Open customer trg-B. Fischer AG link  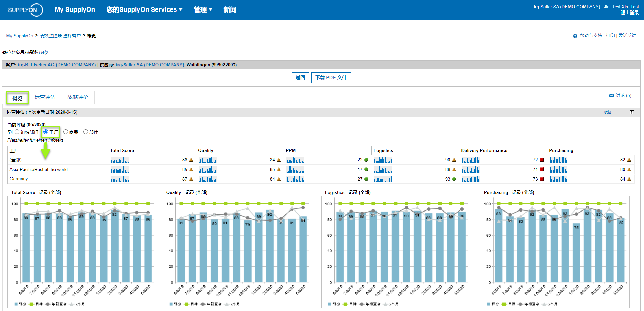click(x=57, y=65)
